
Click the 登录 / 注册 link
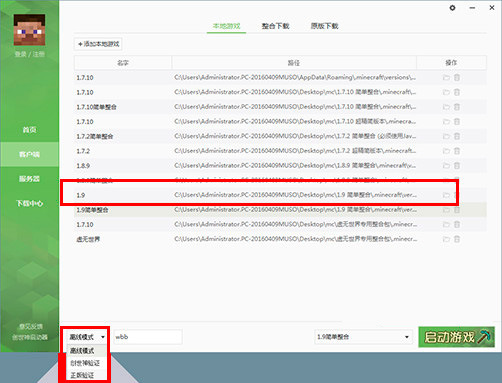[29, 54]
